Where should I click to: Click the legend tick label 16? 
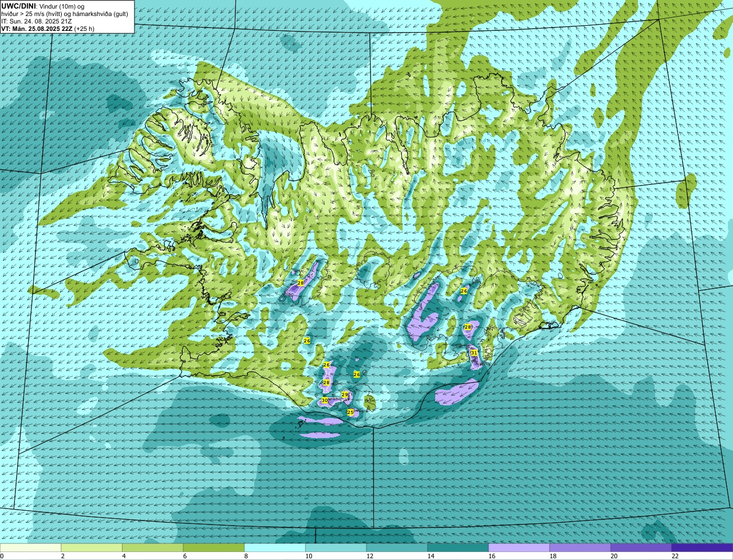tap(492, 556)
